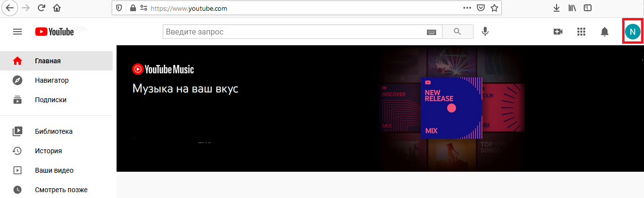Image resolution: width=644 pixels, height=198 pixels.
Task: Click the YouTube logo
Action: [54, 32]
